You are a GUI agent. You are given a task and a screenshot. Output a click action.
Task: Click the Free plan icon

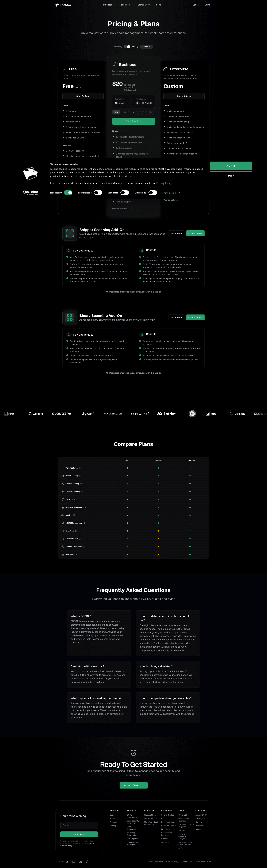[x=65, y=69]
